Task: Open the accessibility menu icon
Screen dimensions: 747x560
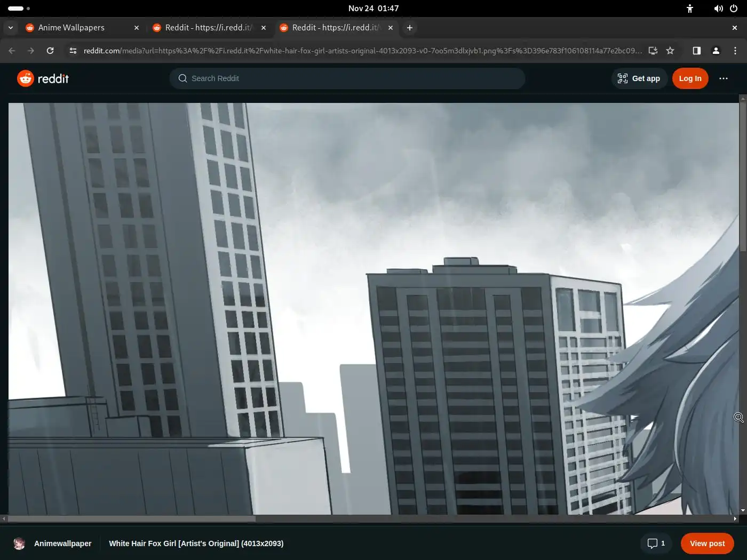Action: pyautogui.click(x=690, y=9)
